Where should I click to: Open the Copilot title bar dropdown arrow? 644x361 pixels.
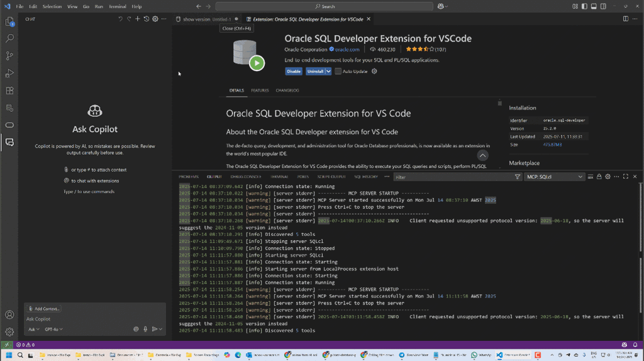click(447, 6)
